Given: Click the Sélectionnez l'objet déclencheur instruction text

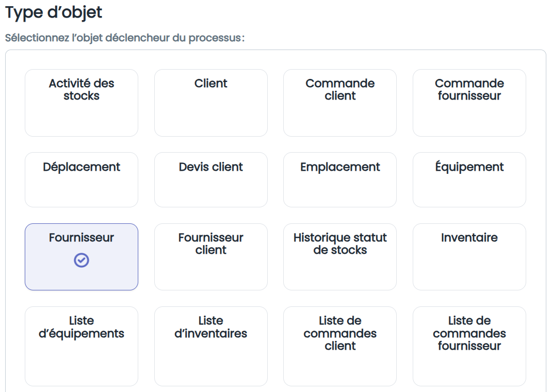Looking at the screenshot, I should 125,38.
